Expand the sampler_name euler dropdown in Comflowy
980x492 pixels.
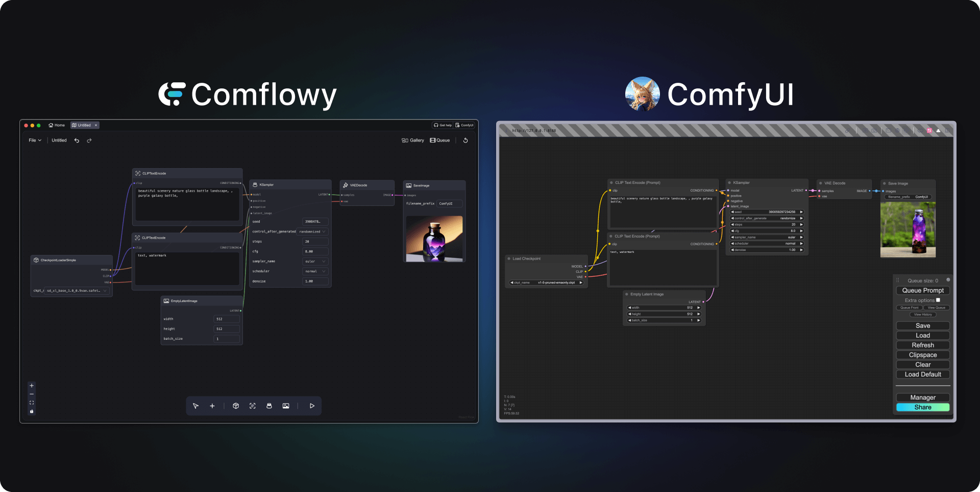(x=315, y=262)
